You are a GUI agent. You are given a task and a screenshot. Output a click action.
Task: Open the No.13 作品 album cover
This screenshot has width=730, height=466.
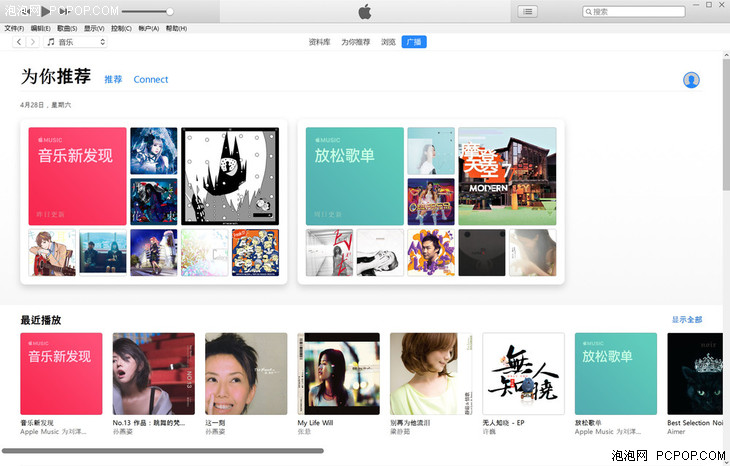pyautogui.click(x=154, y=373)
